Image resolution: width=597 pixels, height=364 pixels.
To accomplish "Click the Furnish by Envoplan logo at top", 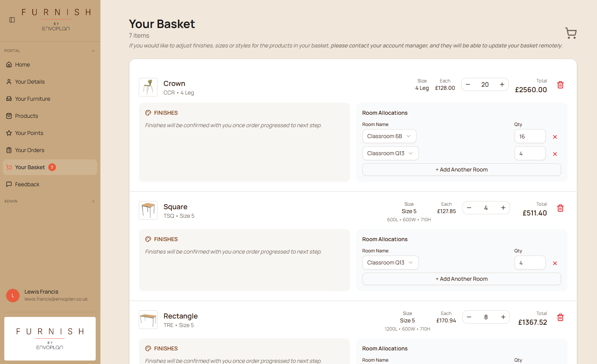I will [56, 20].
